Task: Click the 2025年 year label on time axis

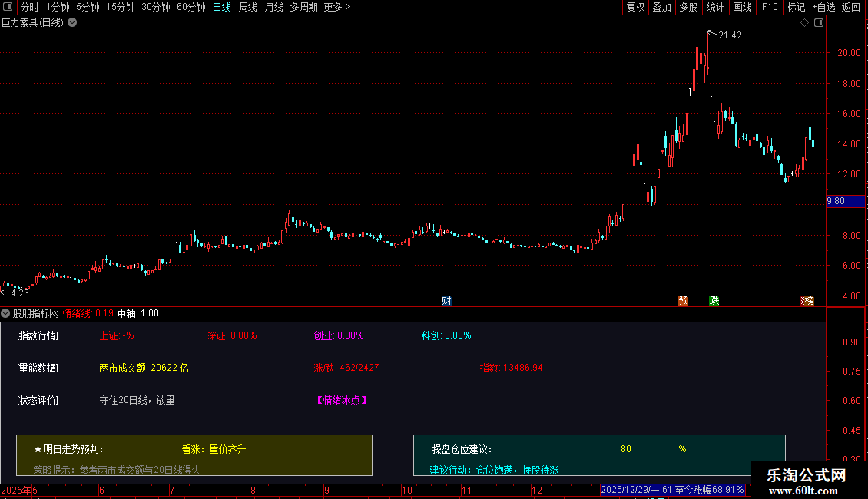Action: point(15,490)
